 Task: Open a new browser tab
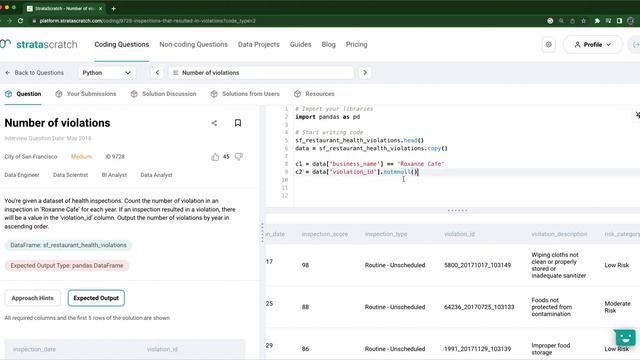pyautogui.click(x=113, y=8)
